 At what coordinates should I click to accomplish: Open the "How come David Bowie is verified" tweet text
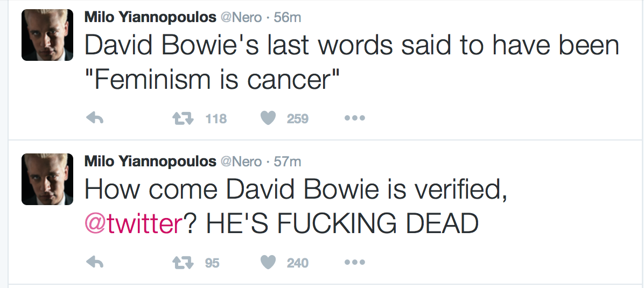tap(295, 191)
